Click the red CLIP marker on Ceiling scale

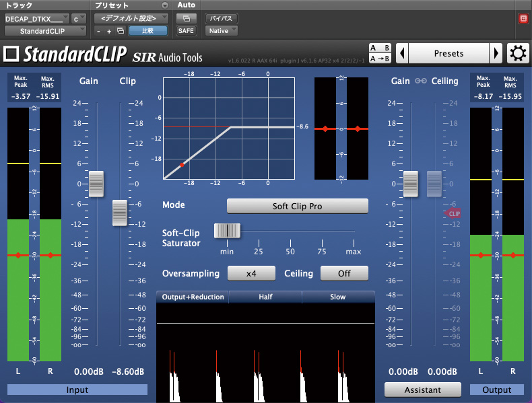pos(453,213)
